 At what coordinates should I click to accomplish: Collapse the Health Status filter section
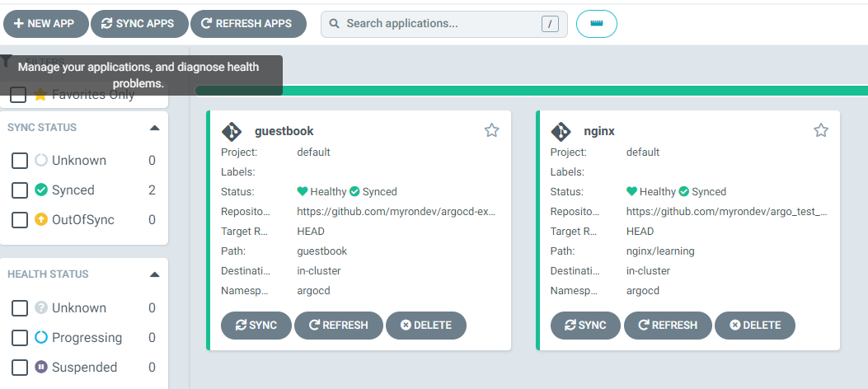(x=155, y=274)
